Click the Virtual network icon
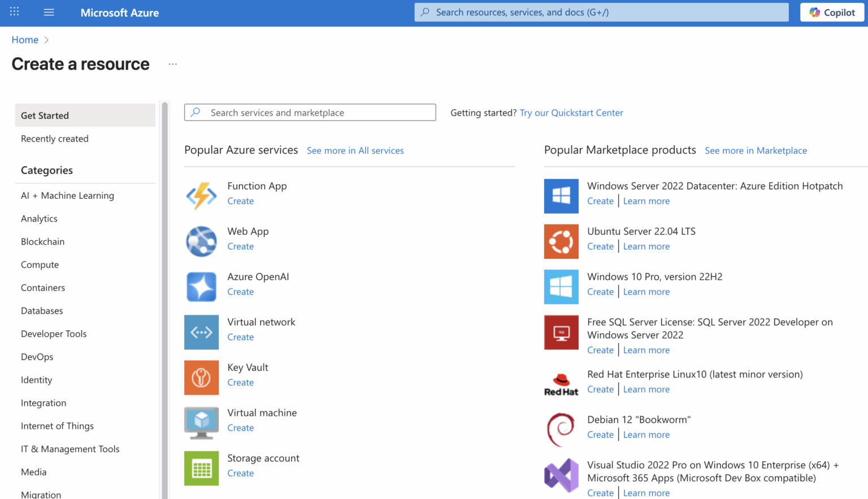This screenshot has height=499, width=868. pos(201,332)
